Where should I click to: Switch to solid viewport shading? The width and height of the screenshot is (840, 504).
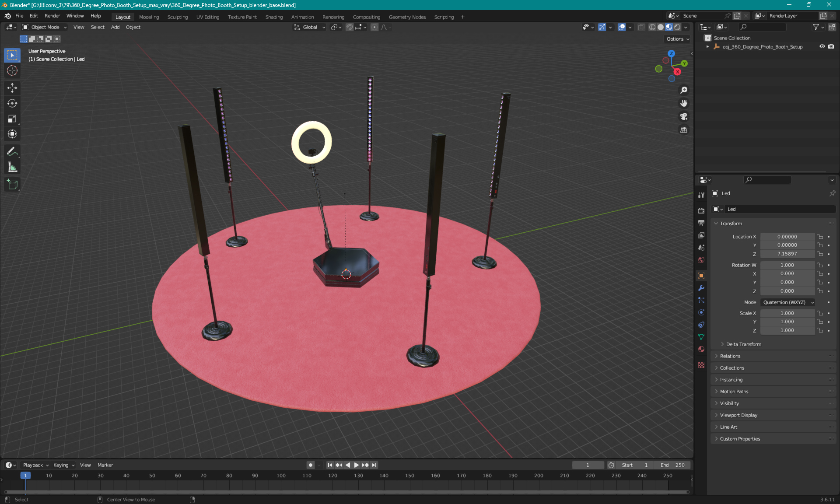coord(660,27)
